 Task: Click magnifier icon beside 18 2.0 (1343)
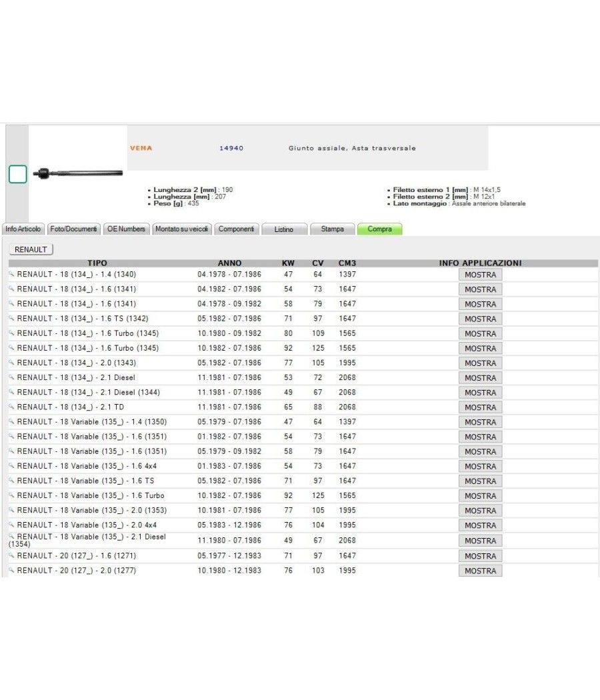pyautogui.click(x=11, y=362)
